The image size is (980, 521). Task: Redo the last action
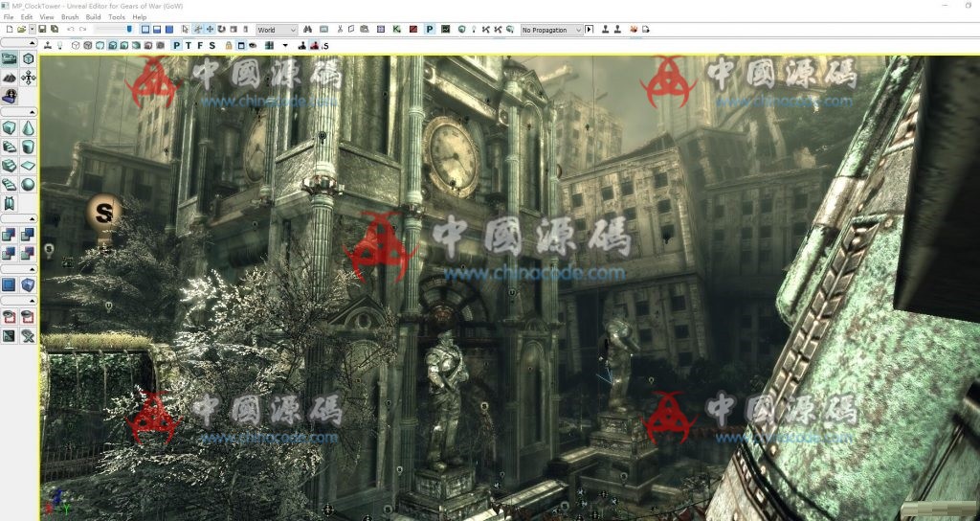click(x=82, y=30)
